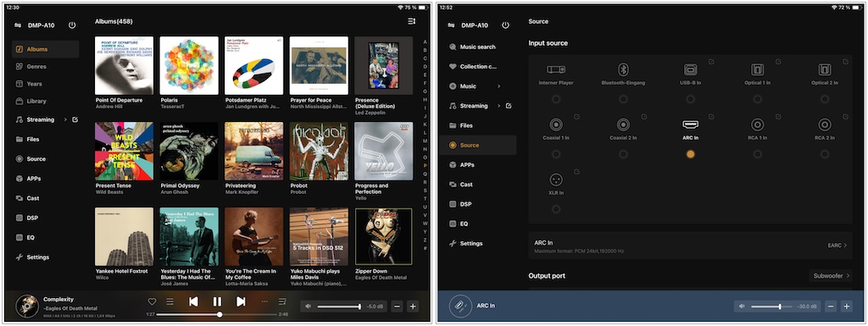Click the EQ icon in the left window sidebar
This screenshot has height=326, width=868.
19,237
